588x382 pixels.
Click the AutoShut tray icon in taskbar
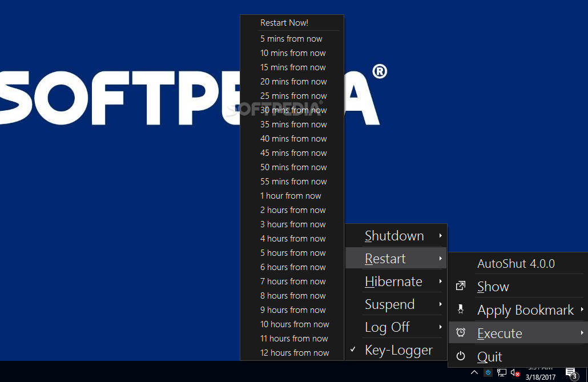click(x=488, y=373)
